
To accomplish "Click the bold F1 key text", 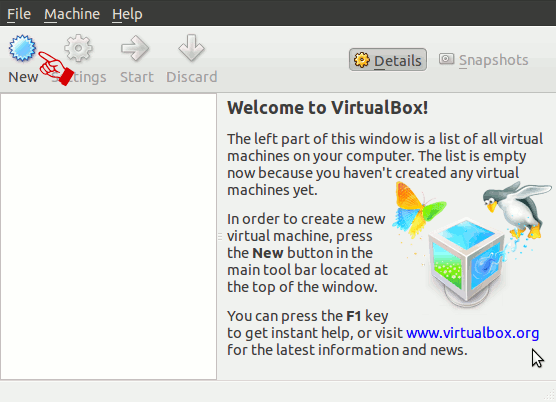I will pyautogui.click(x=354, y=316).
